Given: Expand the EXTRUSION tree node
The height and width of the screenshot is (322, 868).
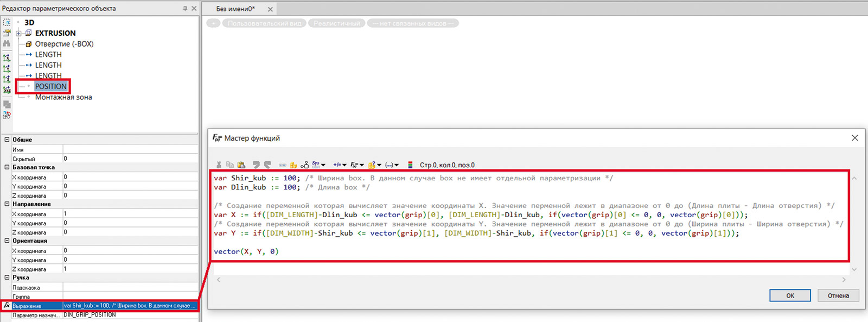Looking at the screenshot, I should coord(18,33).
